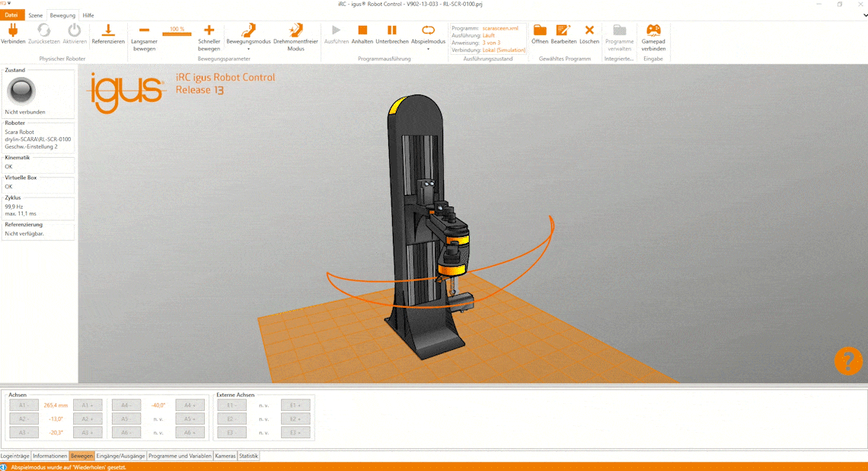The width and height of the screenshot is (868, 471).
Task: Click the A3 + jog button
Action: (88, 432)
